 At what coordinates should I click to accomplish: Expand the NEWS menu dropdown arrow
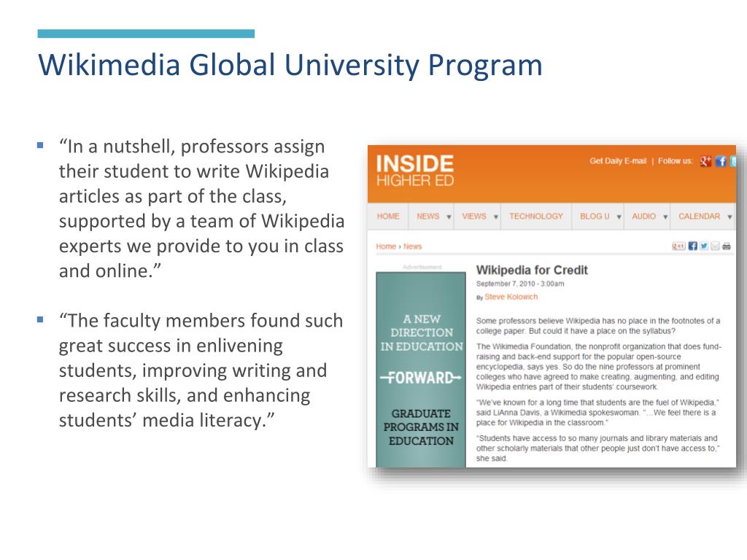[x=449, y=217]
